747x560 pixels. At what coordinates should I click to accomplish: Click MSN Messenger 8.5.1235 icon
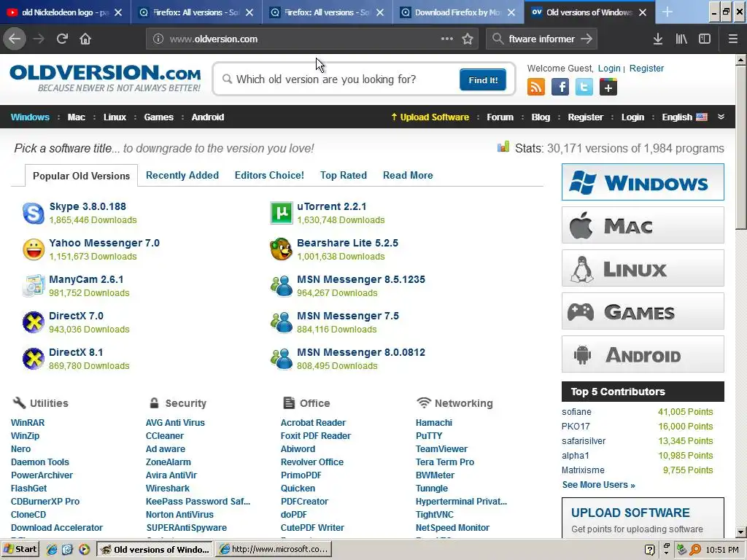pos(281,286)
